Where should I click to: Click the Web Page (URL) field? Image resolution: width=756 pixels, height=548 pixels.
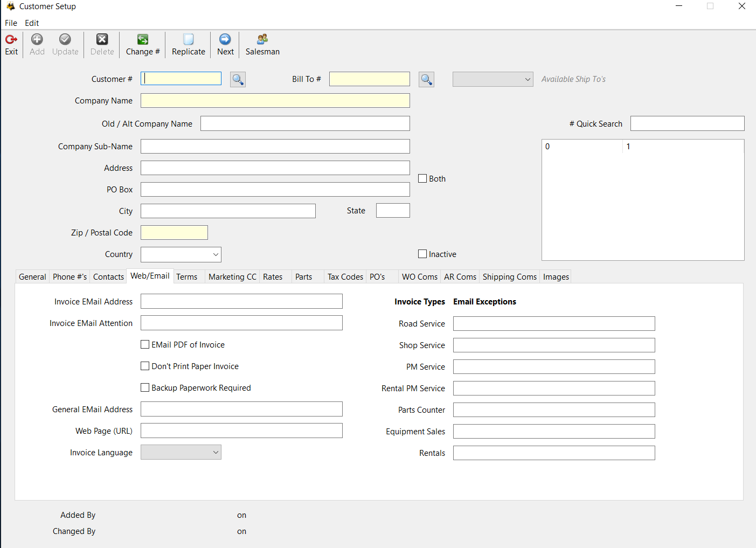[241, 431]
